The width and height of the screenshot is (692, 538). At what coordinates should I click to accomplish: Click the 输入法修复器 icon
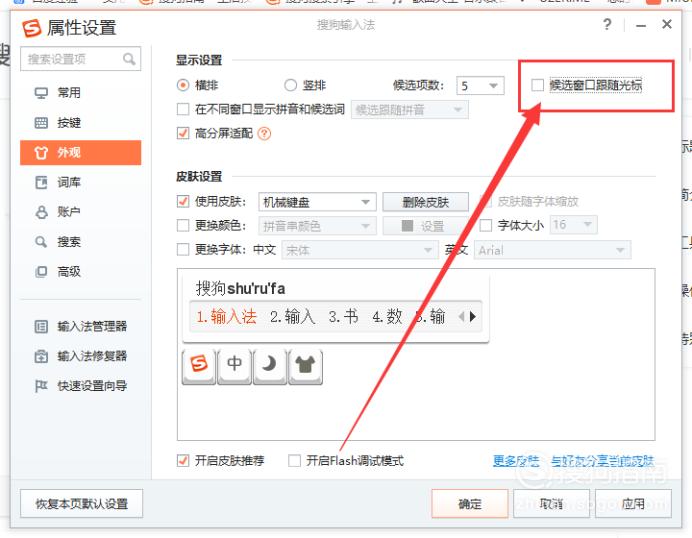(x=41, y=356)
